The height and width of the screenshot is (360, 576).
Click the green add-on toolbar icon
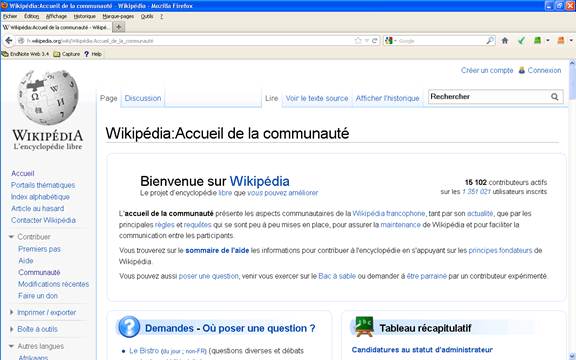tap(537, 40)
